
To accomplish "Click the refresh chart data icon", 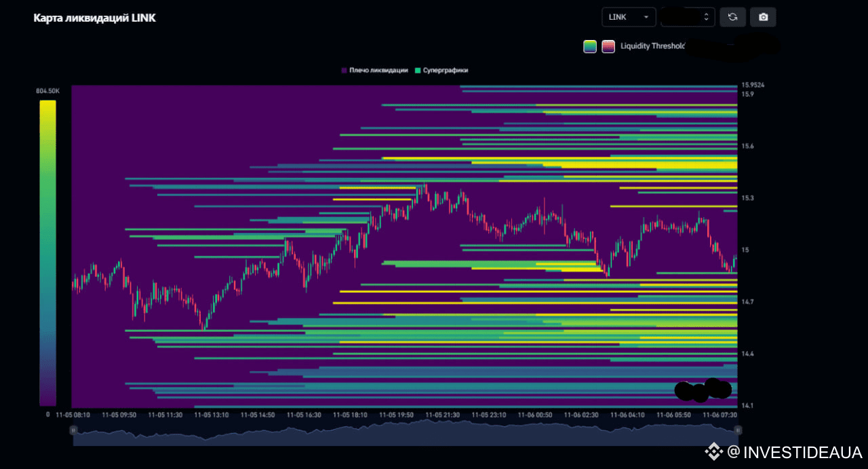I will pyautogui.click(x=732, y=17).
